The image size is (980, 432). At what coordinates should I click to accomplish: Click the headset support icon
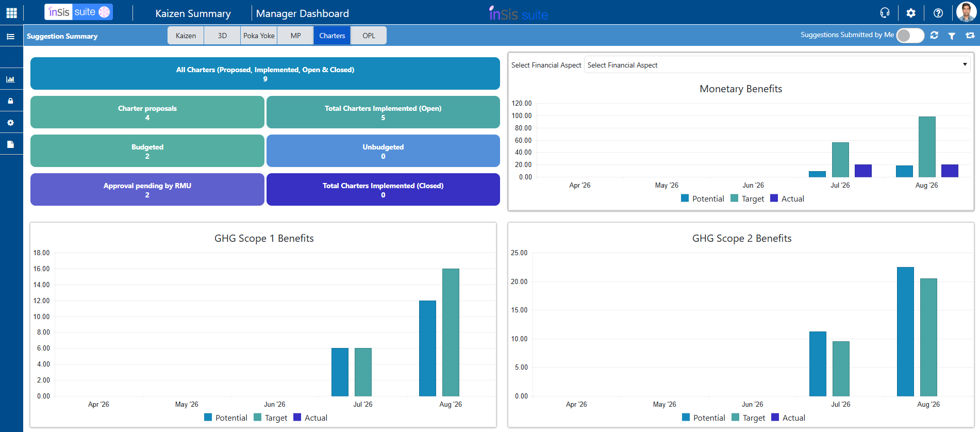pos(885,13)
